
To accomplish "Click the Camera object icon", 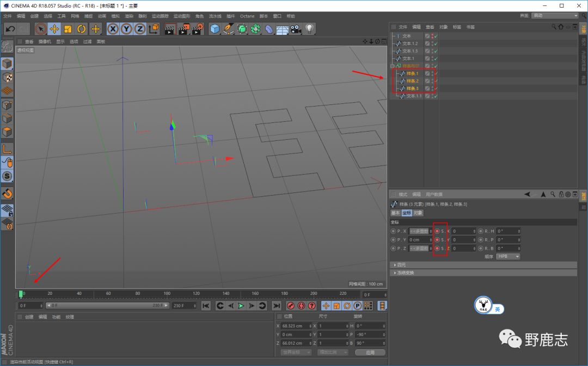I will 296,29.
